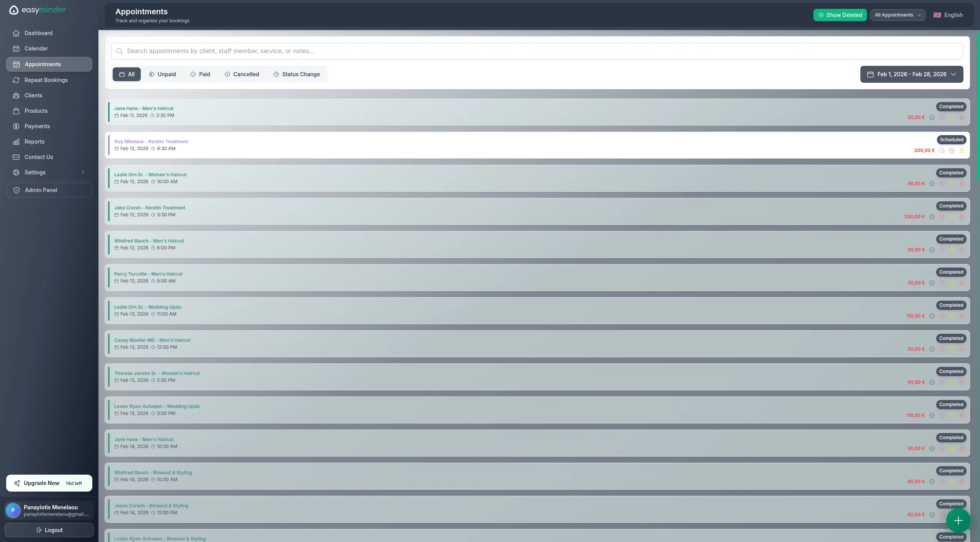The width and height of the screenshot is (980, 542).
Task: Click the cancel icon on Guy Nikolaus's appointment
Action: [x=952, y=151]
